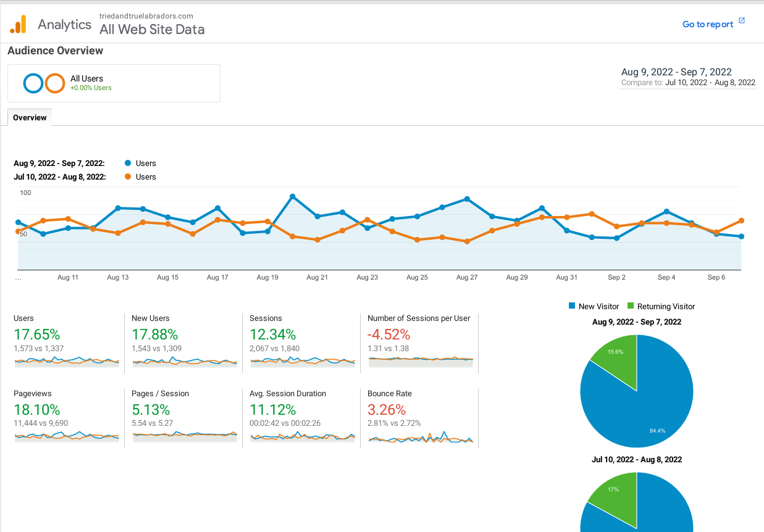The width and height of the screenshot is (764, 532).
Task: Click the blue data point peak at Aug 20
Action: click(x=292, y=196)
